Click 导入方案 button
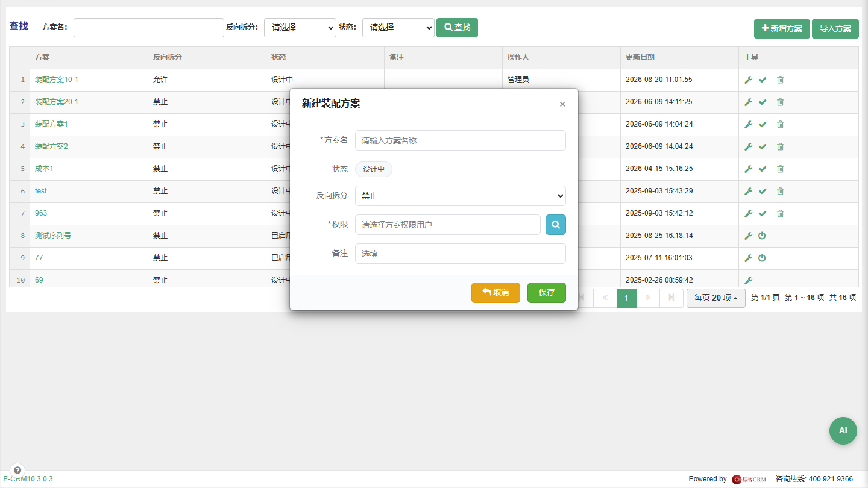 (x=835, y=28)
